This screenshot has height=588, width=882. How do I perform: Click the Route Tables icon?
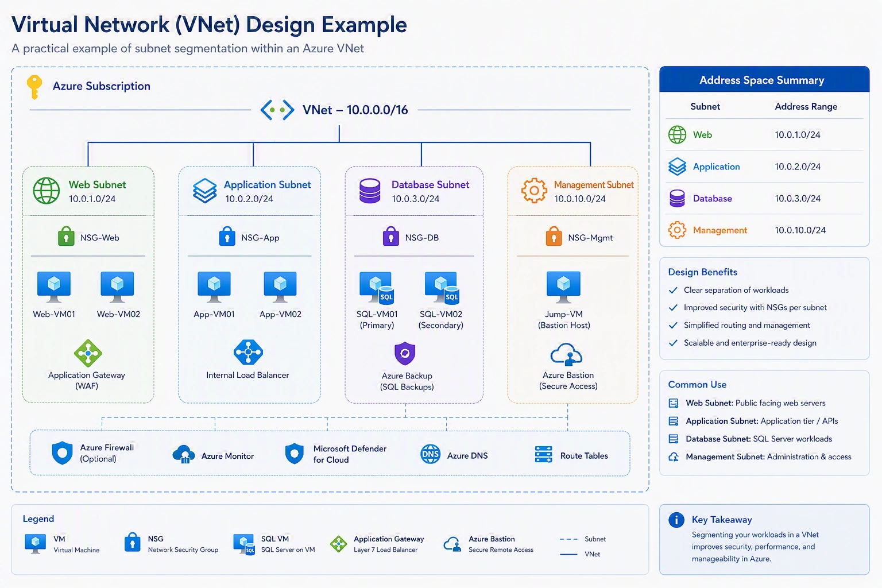pyautogui.click(x=543, y=454)
